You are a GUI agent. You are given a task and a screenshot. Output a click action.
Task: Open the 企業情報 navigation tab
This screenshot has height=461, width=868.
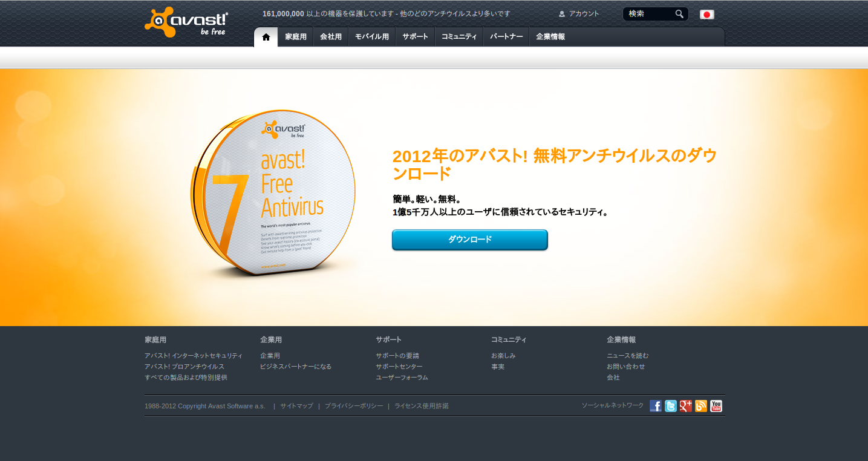550,37
